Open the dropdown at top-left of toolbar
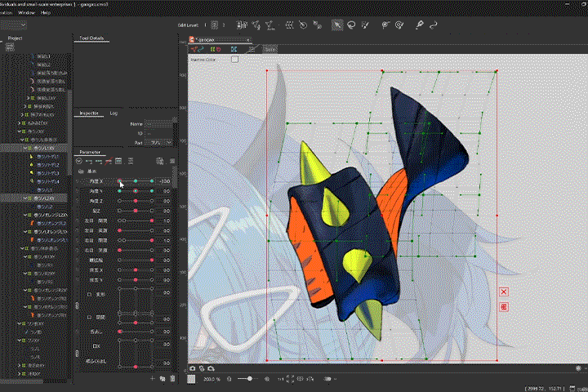Image resolution: width=588 pixels, height=392 pixels. (13, 25)
